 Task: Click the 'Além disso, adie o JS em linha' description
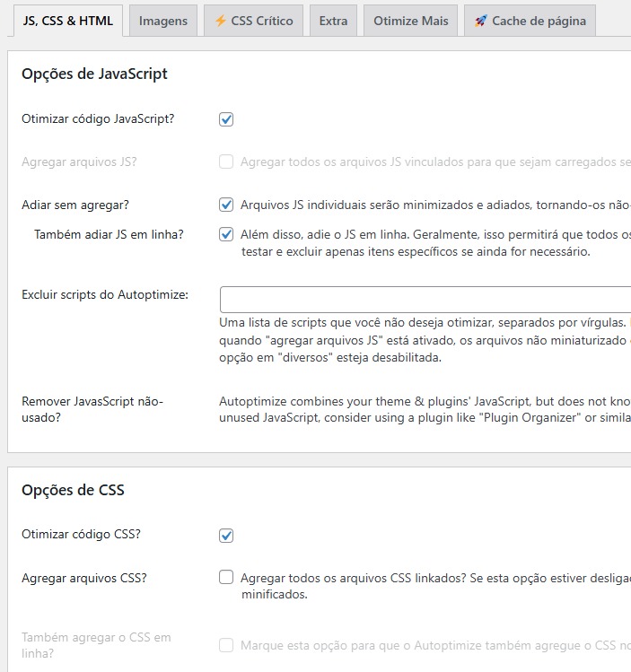435,243
